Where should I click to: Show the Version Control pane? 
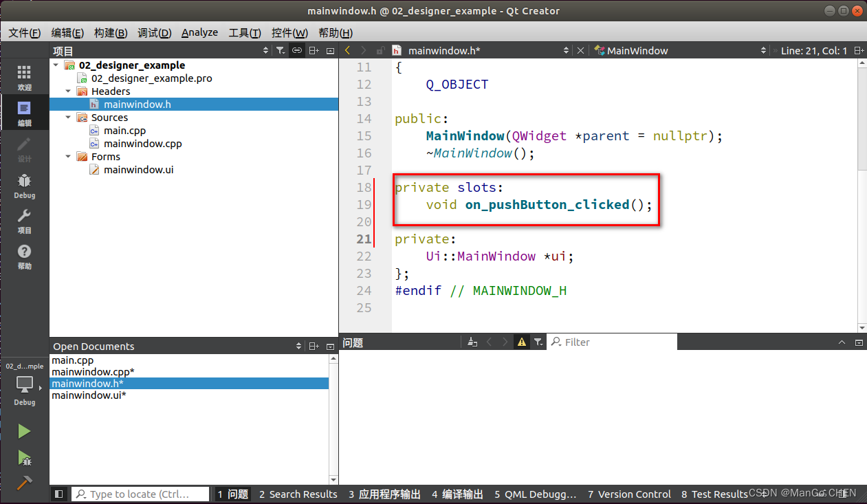(629, 494)
